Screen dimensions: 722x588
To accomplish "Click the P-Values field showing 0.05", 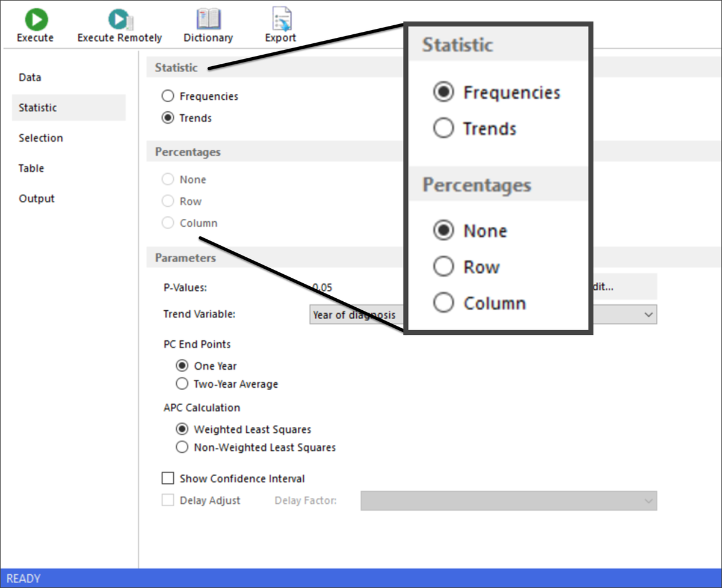I will (x=325, y=287).
